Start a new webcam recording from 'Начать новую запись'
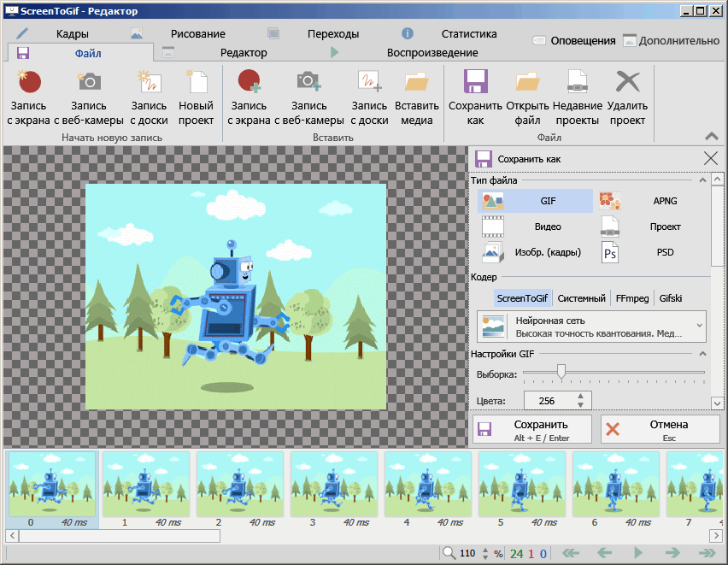728x565 pixels. 89,97
